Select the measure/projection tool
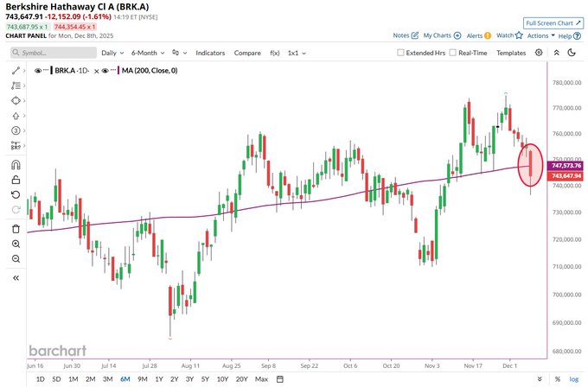Image resolution: width=588 pixels, height=387 pixels. coord(16,146)
